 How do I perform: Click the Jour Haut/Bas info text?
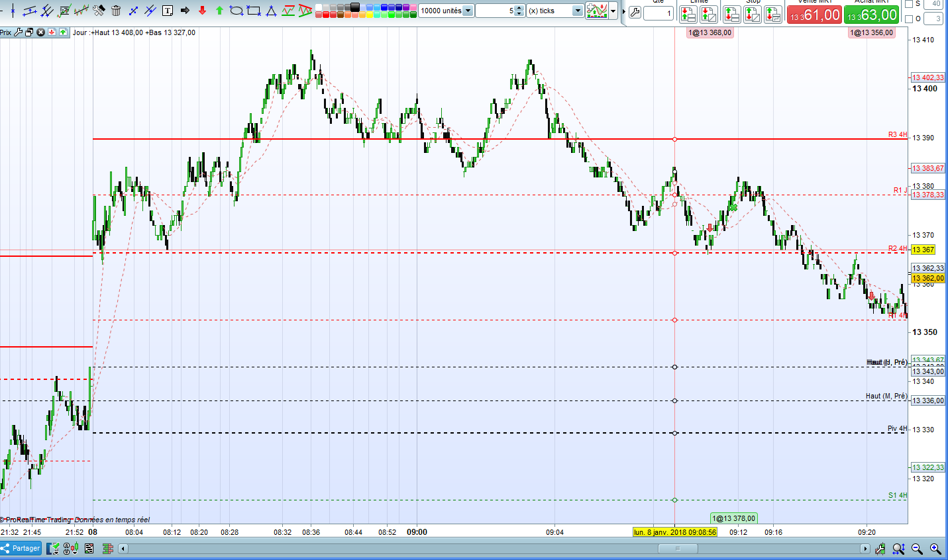(x=134, y=32)
